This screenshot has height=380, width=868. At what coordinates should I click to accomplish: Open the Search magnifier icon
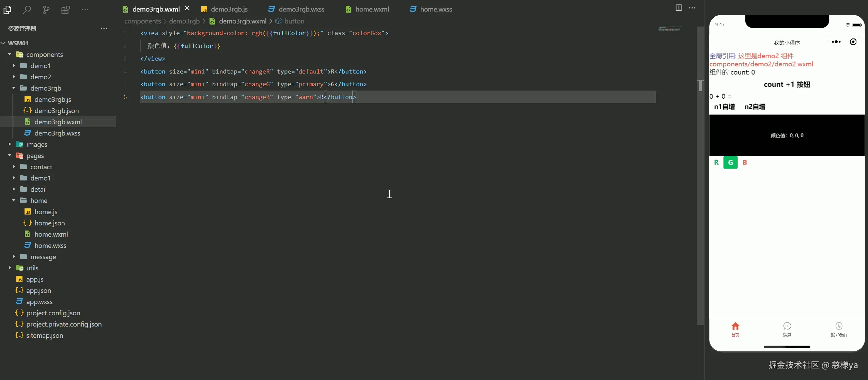pos(27,10)
